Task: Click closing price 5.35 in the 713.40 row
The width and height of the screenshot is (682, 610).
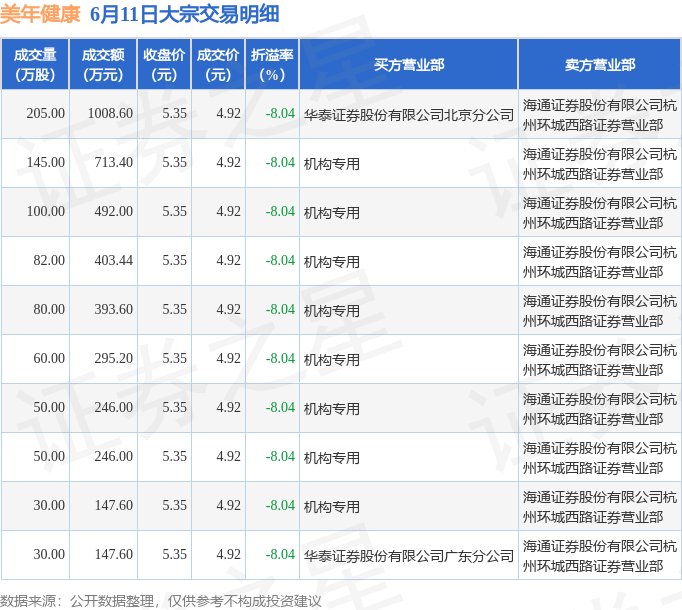Action: pyautogui.click(x=174, y=162)
